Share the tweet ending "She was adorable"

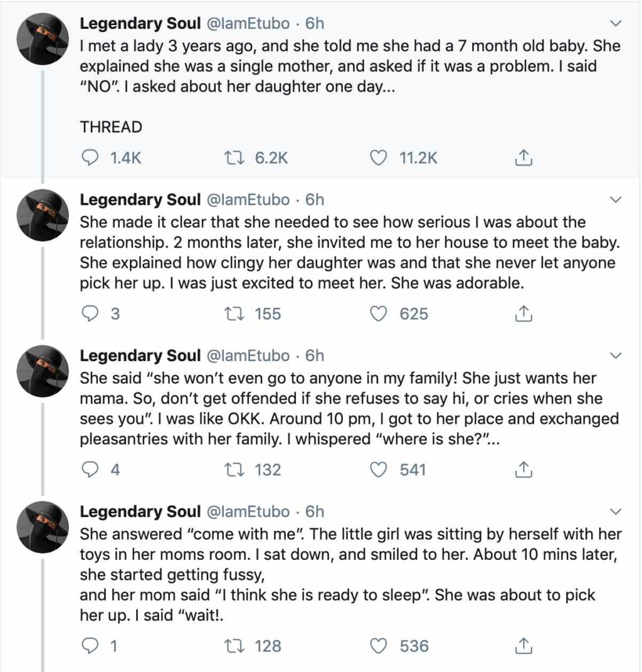point(523,313)
